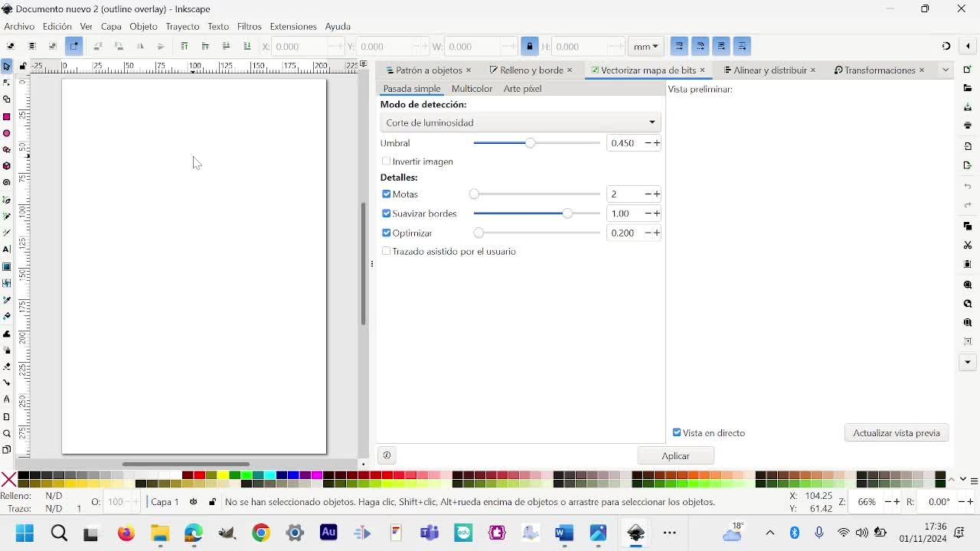
Task: Switch to the Multicolor tab
Action: point(472,89)
